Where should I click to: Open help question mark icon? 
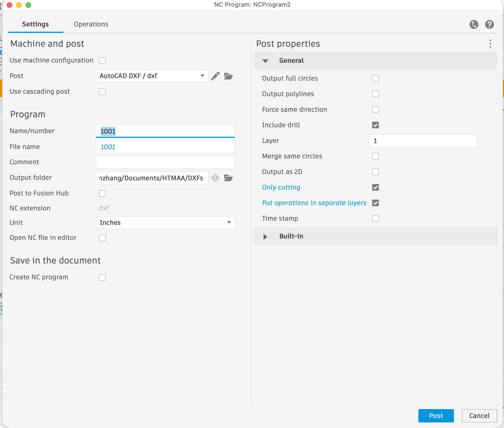click(x=490, y=24)
